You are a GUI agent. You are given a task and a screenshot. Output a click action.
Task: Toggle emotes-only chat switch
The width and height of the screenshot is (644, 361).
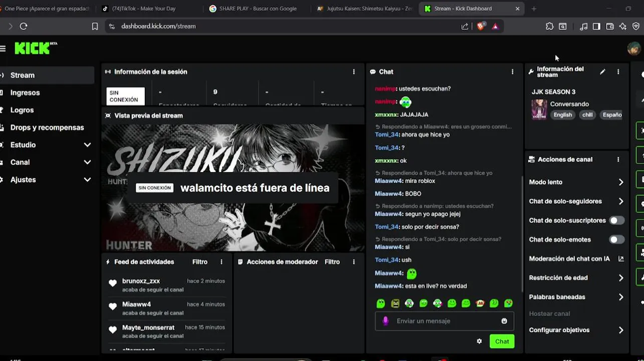click(616, 240)
